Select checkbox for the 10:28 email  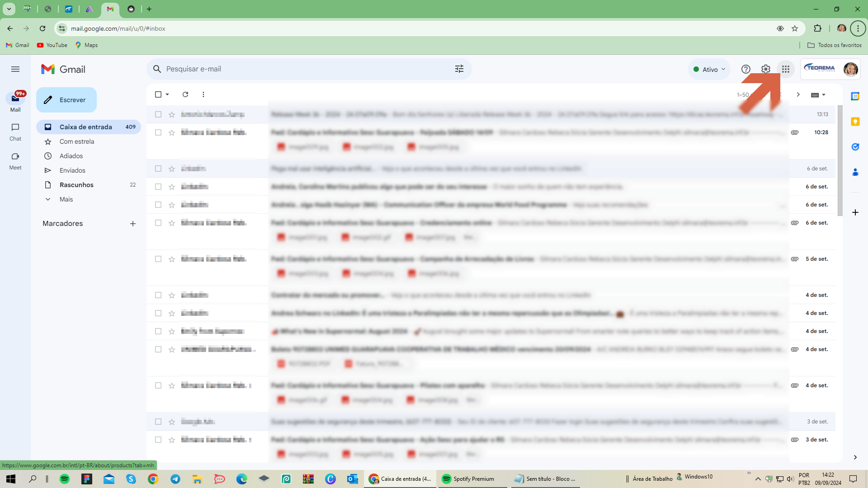pyautogui.click(x=158, y=132)
